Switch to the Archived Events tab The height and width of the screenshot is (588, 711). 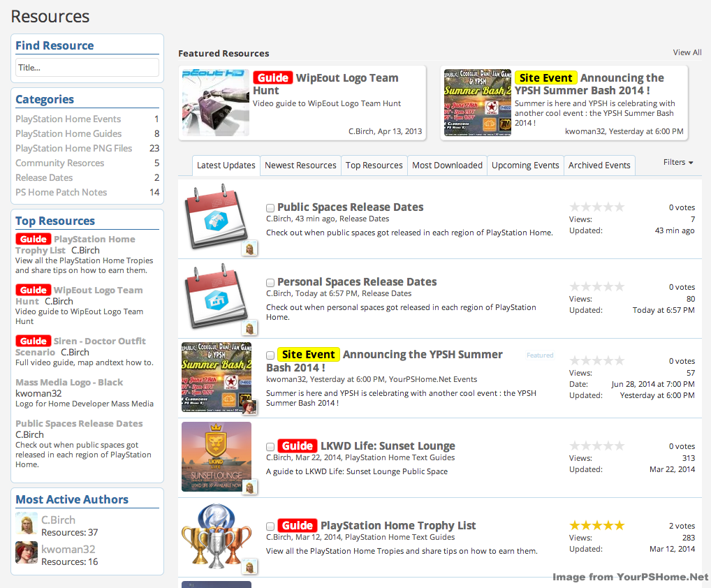tap(599, 166)
